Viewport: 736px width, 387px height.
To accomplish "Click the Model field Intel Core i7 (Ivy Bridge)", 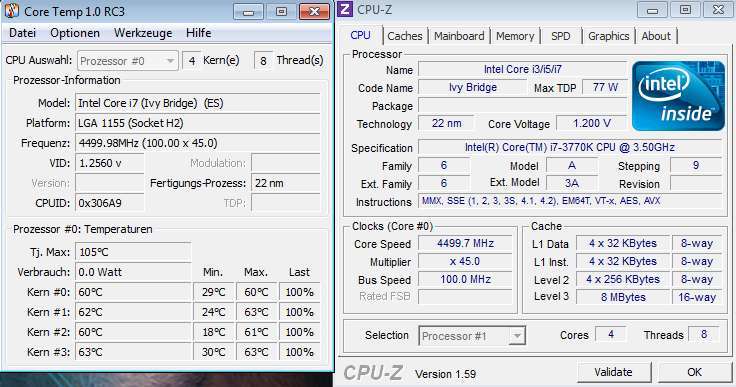I will point(198,103).
